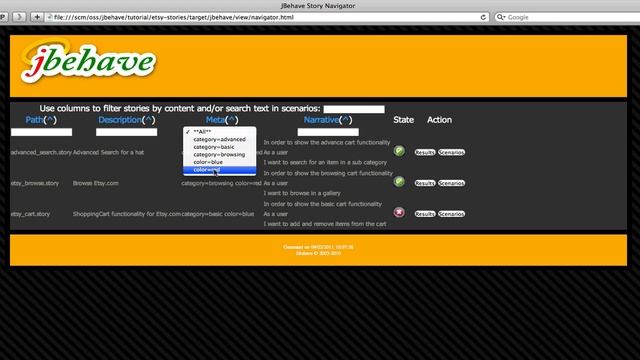640x360 pixels.
Task: Reload page with the refresh icon
Action: (483, 17)
